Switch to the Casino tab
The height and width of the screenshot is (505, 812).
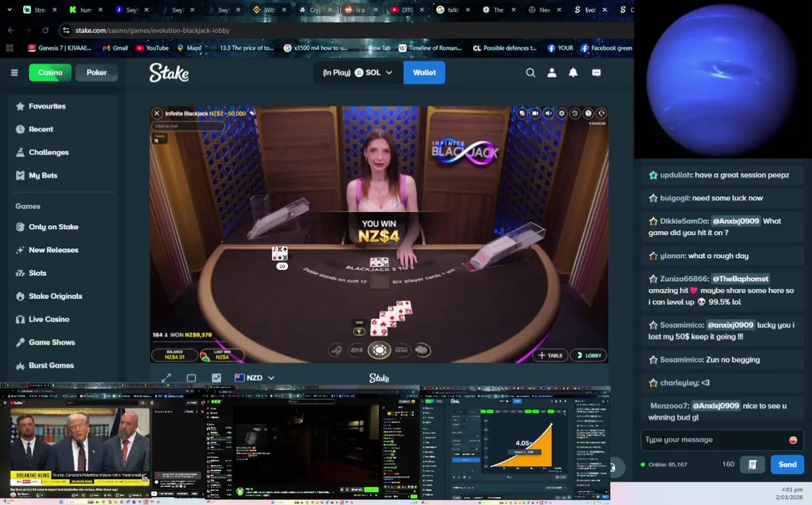point(51,72)
